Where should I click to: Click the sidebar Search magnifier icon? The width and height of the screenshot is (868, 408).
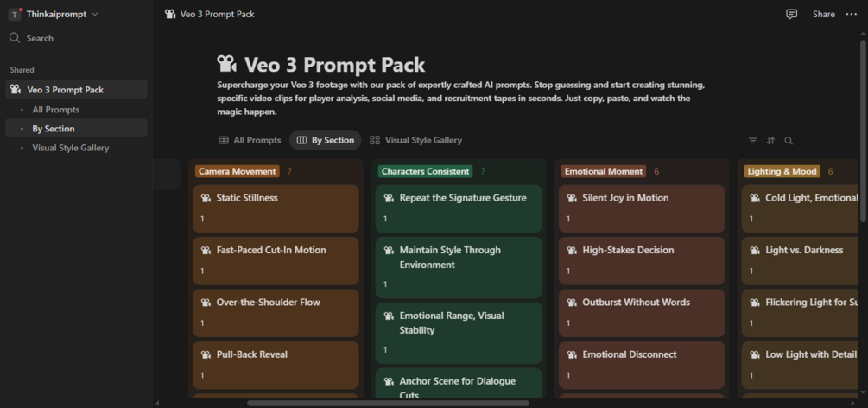(x=15, y=38)
